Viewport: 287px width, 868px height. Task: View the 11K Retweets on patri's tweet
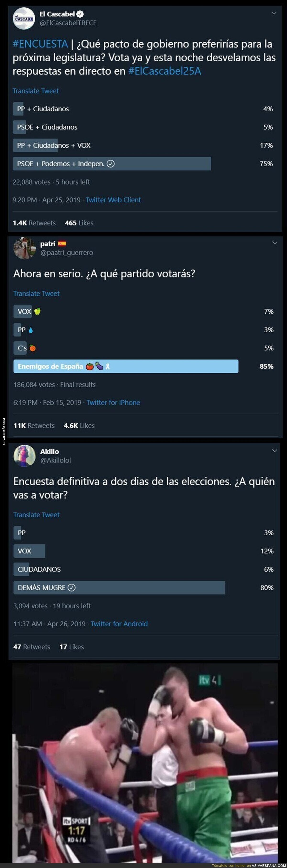34,426
